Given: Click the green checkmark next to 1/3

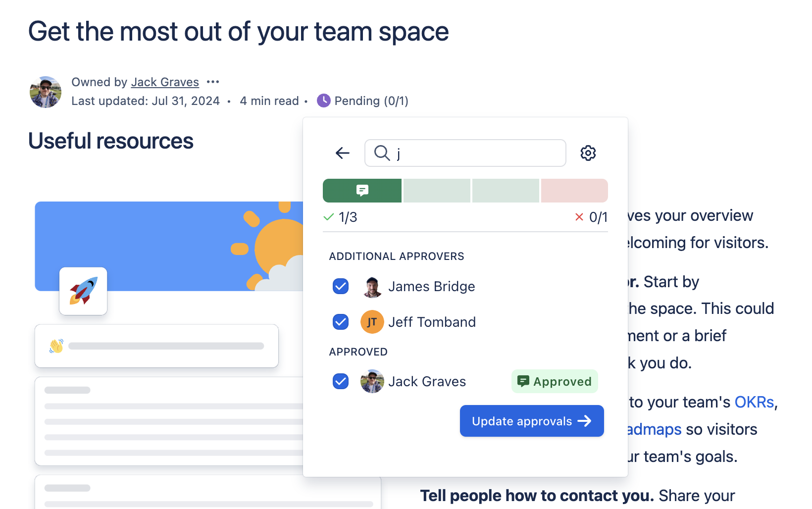Looking at the screenshot, I should 329,216.
